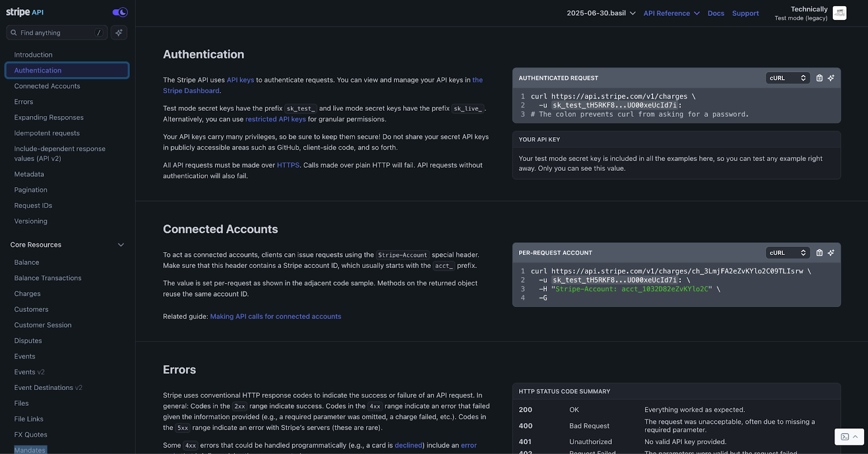Click the 400 Bad Request status row

pyautogui.click(x=676, y=426)
